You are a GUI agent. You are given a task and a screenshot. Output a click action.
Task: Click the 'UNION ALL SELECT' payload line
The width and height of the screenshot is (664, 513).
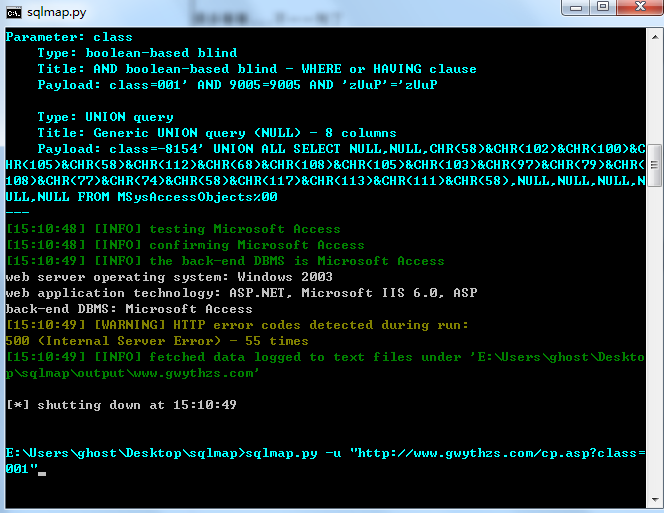click(341, 149)
